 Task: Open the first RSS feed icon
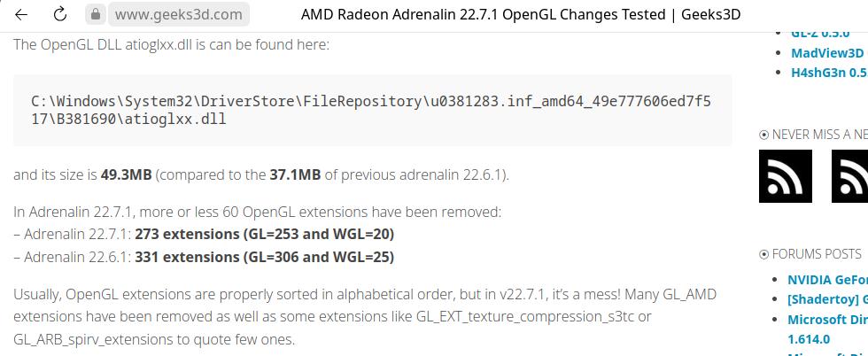click(785, 175)
